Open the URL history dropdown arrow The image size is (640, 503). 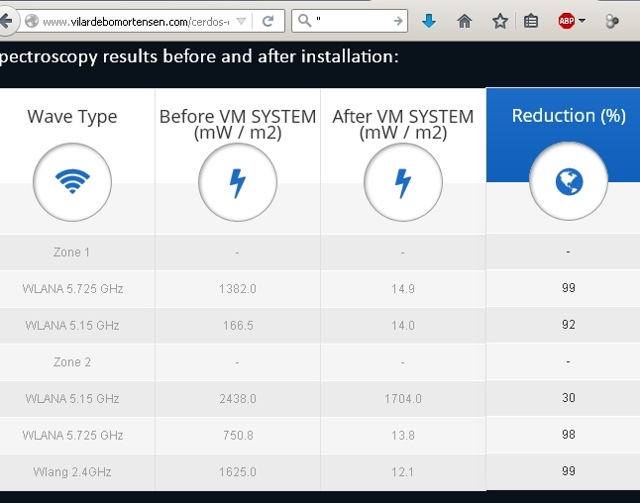pyautogui.click(x=241, y=21)
